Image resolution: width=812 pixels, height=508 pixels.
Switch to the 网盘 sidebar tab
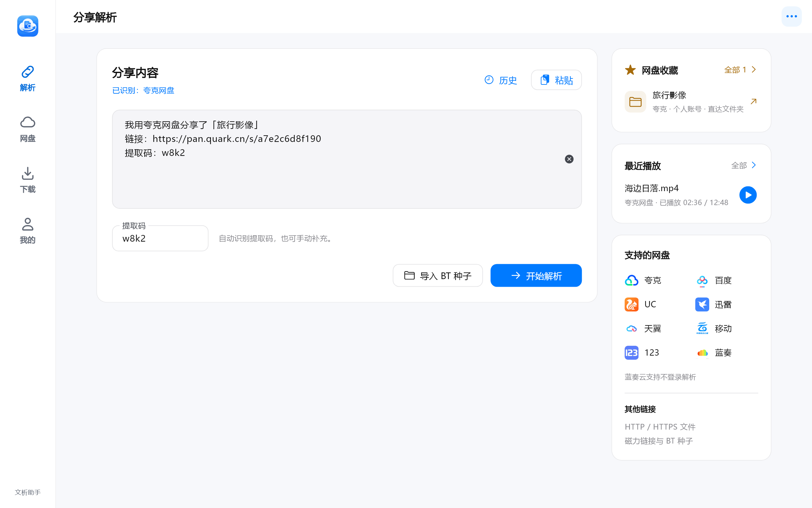click(28, 130)
